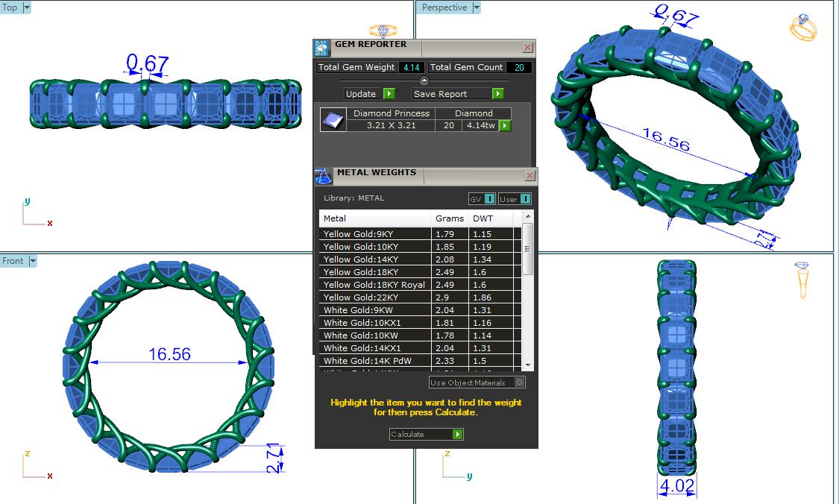
Task: Open the Top viewport dropdown arrow
Action: point(27,7)
